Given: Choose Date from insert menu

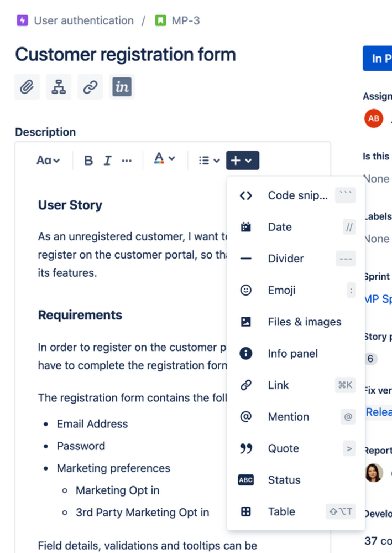Looking at the screenshot, I should coord(296,227).
